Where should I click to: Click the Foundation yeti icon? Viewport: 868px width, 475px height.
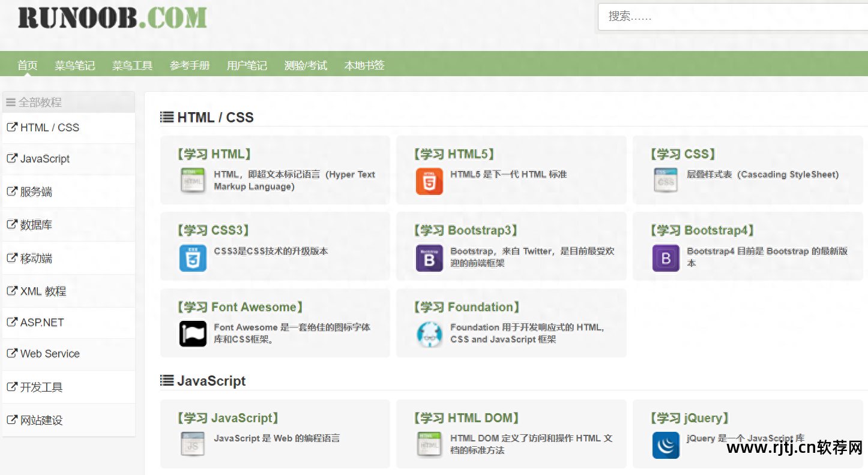click(429, 334)
